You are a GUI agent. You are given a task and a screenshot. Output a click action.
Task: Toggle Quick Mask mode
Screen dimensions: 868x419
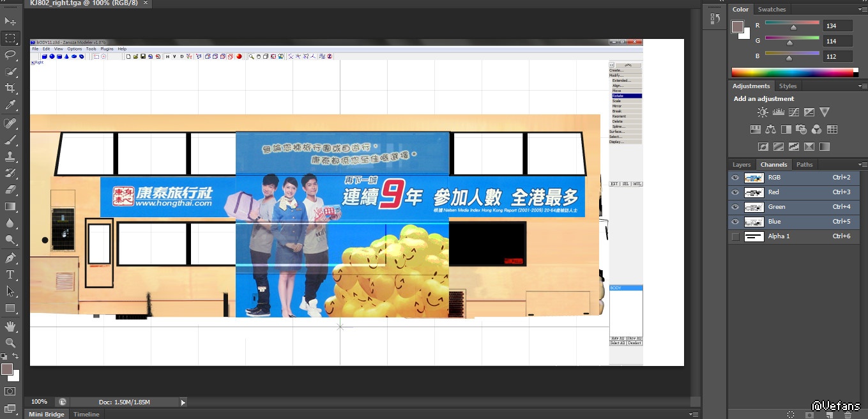[x=10, y=392]
